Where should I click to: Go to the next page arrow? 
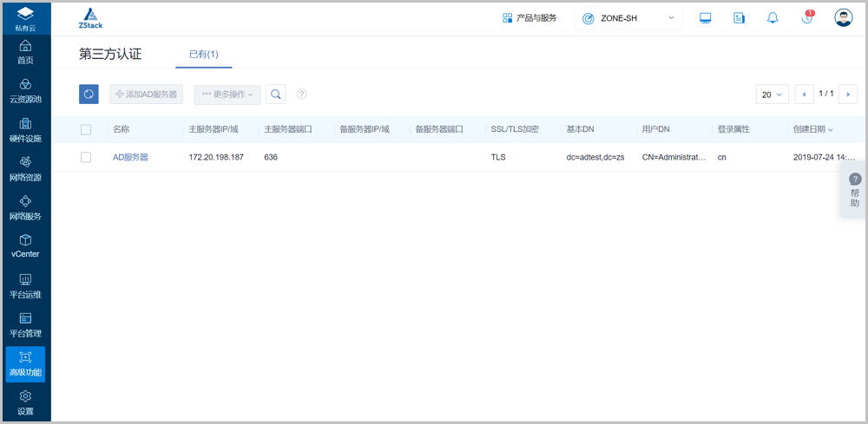848,95
